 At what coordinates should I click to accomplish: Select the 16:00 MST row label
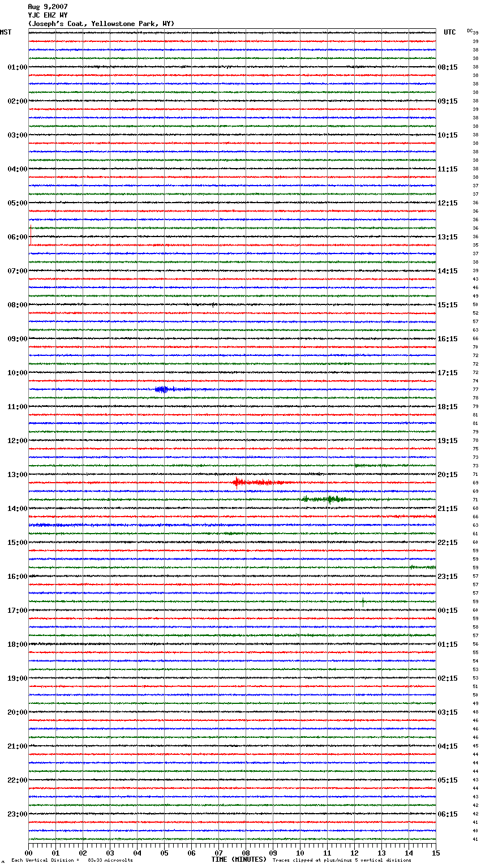click(x=18, y=577)
